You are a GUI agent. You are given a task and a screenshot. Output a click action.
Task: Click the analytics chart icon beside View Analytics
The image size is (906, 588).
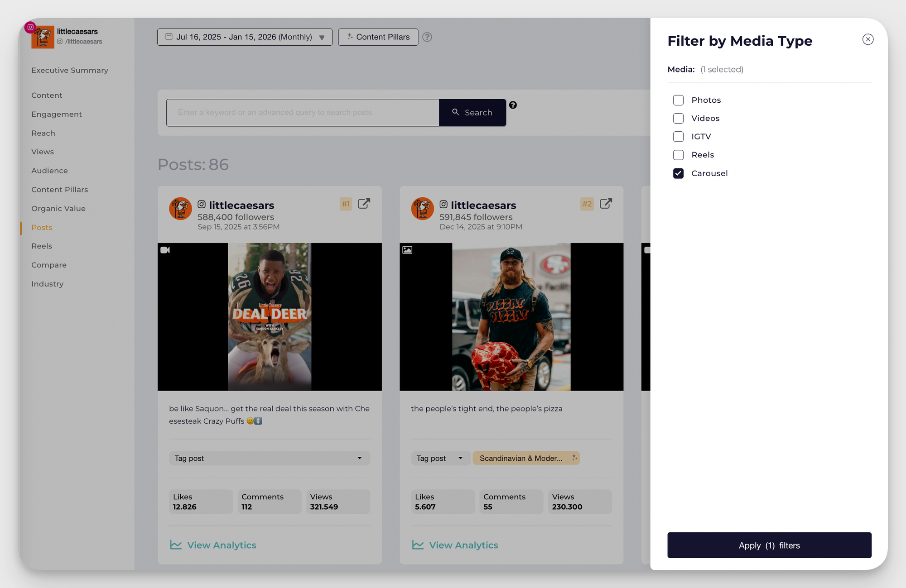pyautogui.click(x=176, y=545)
